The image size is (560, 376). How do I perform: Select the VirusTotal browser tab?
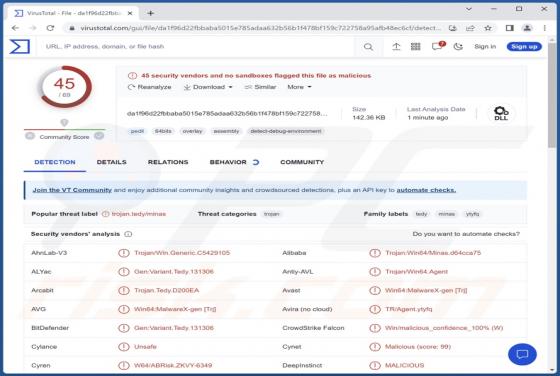[73, 13]
